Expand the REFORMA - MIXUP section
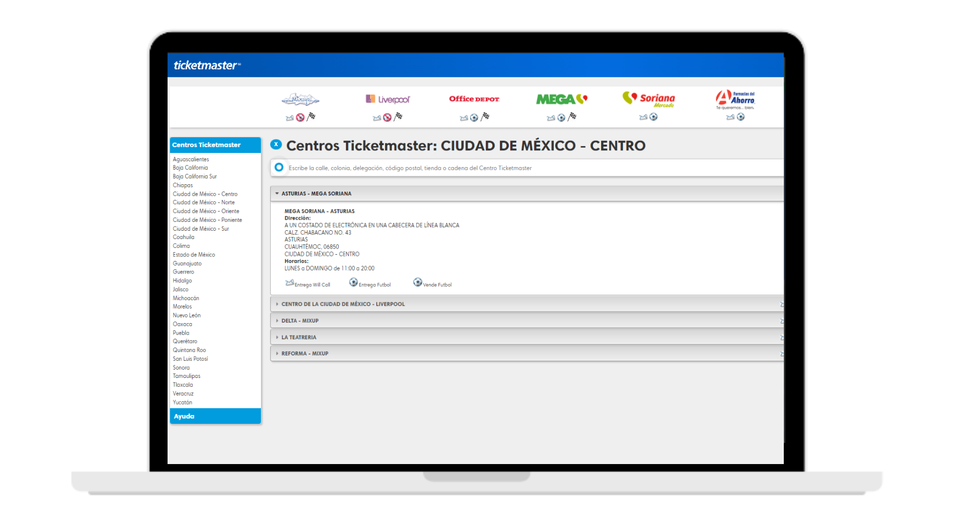This screenshot has width=980, height=522. pos(527,353)
